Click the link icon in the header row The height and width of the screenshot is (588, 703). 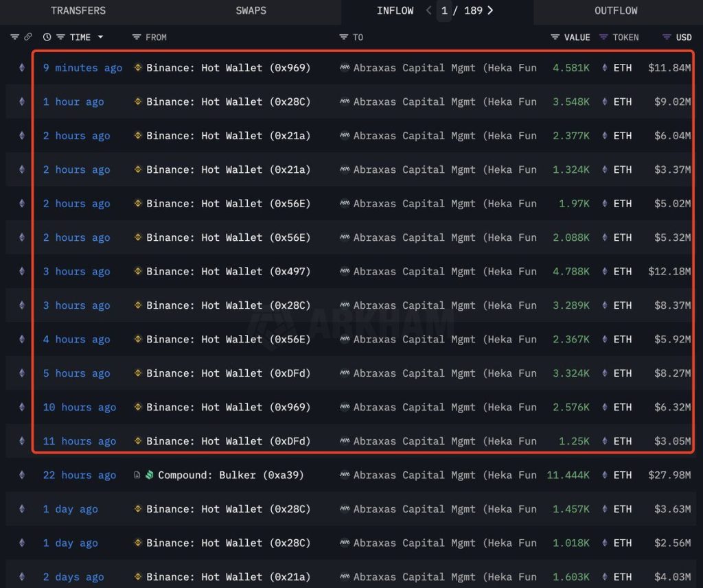pyautogui.click(x=28, y=37)
